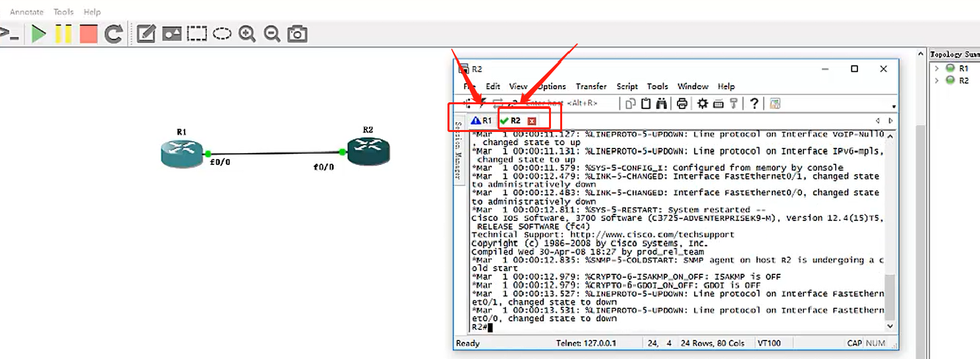The image size is (980, 359).
Task: Open the View menu in SecureCRT
Action: pos(518,86)
